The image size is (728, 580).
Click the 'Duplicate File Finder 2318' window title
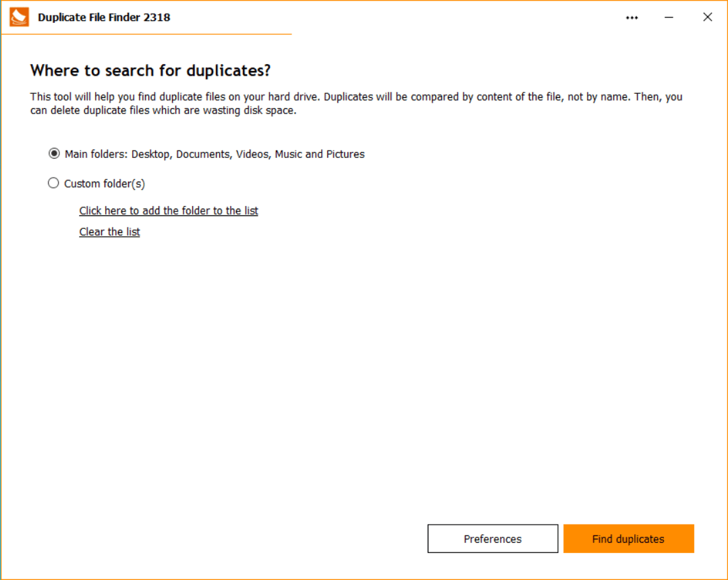click(x=104, y=18)
